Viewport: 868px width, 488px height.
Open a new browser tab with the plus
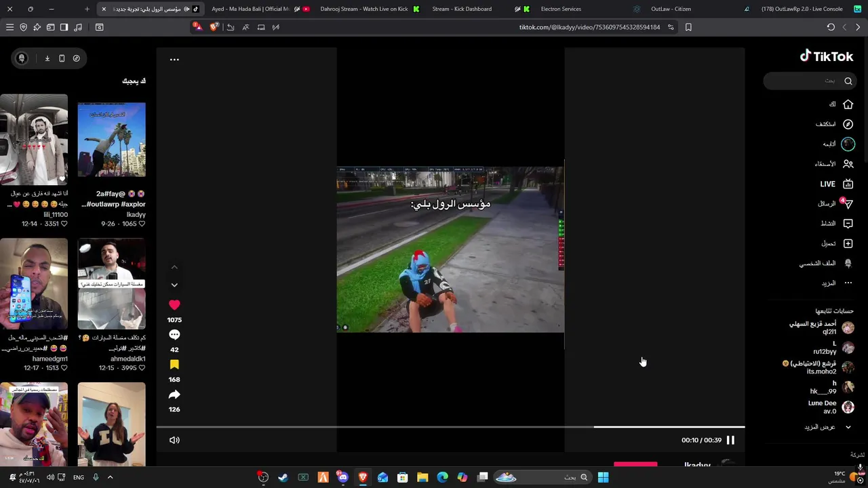(x=87, y=9)
